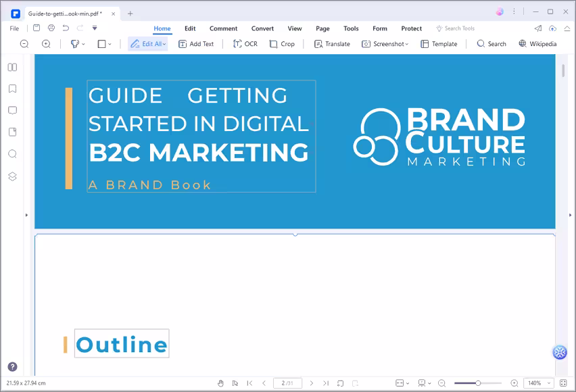
Task: Open the File menu
Action: point(14,28)
